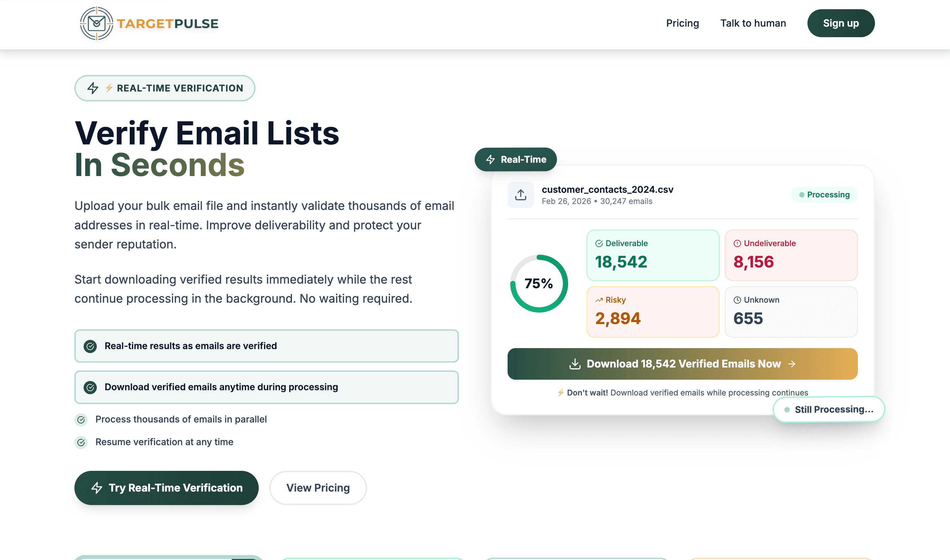Click checkmark beside Resume verification at any time
This screenshot has width=950, height=560.
(81, 442)
